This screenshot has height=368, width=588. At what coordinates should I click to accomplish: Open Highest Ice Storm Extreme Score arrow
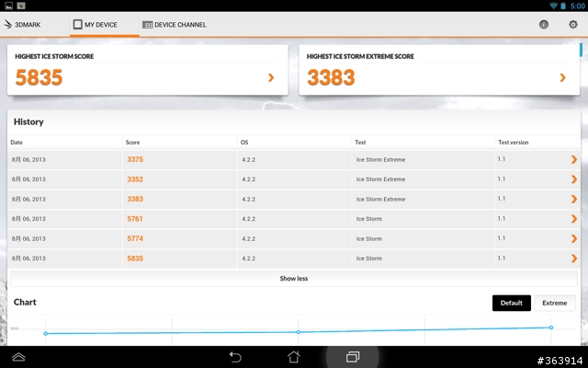pos(562,77)
